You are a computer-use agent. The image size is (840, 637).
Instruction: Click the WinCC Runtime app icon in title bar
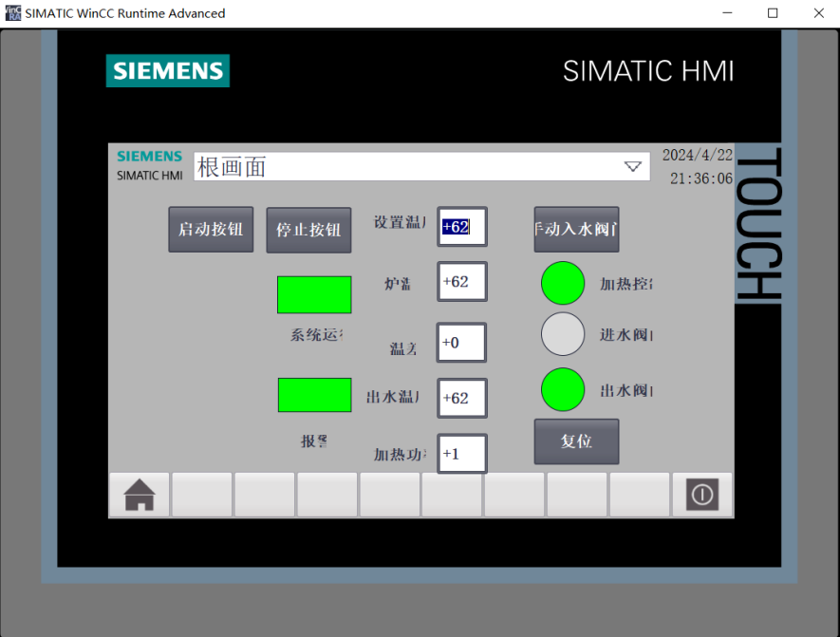(x=13, y=13)
